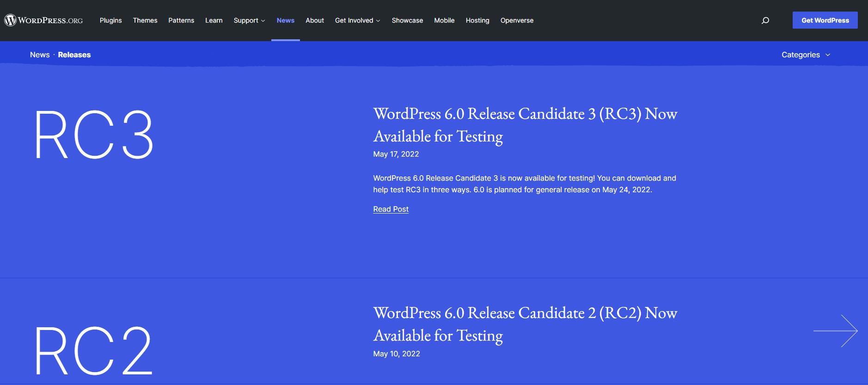
Task: Select the Releases breadcrumb
Action: point(74,55)
